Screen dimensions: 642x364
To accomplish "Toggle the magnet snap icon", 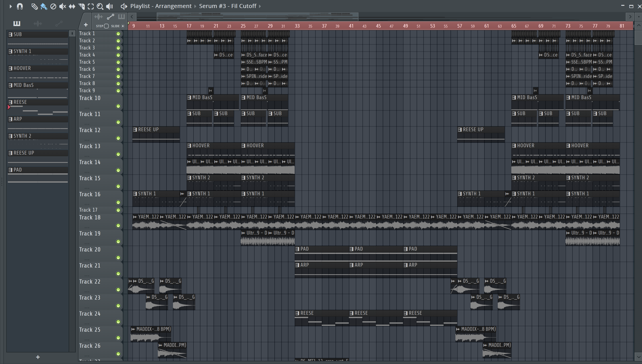I will coord(20,6).
